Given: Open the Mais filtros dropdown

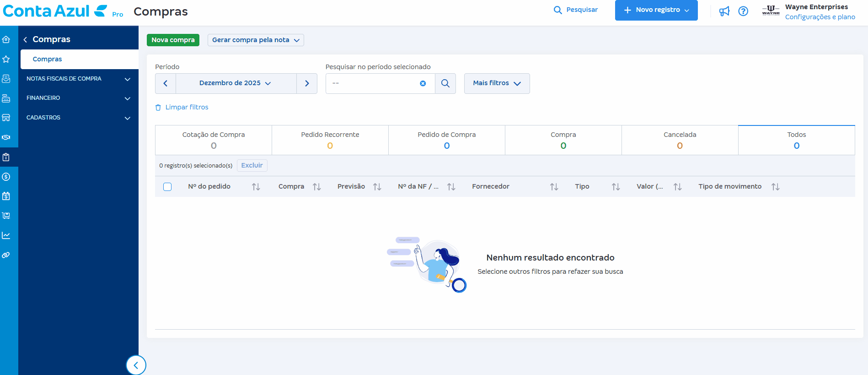Looking at the screenshot, I should [497, 83].
